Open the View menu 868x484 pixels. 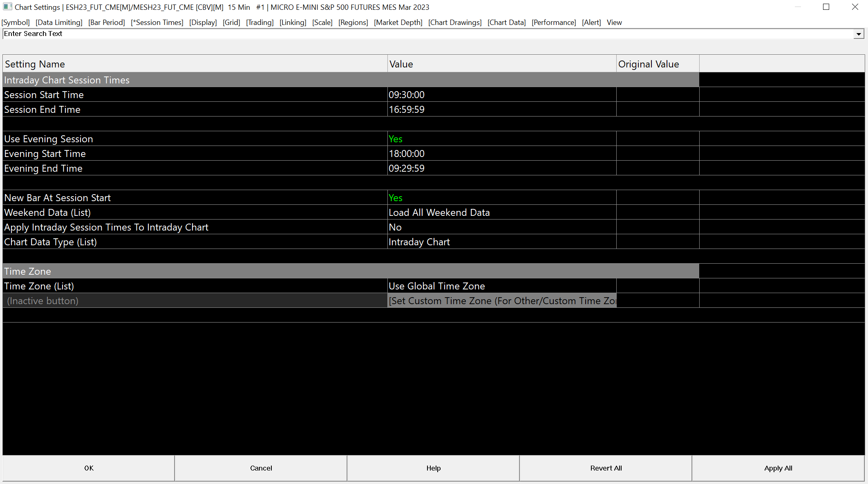tap(614, 22)
